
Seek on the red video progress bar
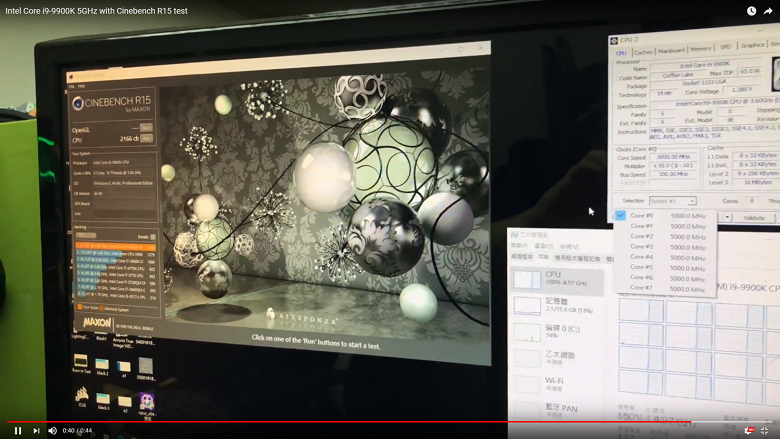click(x=348, y=422)
